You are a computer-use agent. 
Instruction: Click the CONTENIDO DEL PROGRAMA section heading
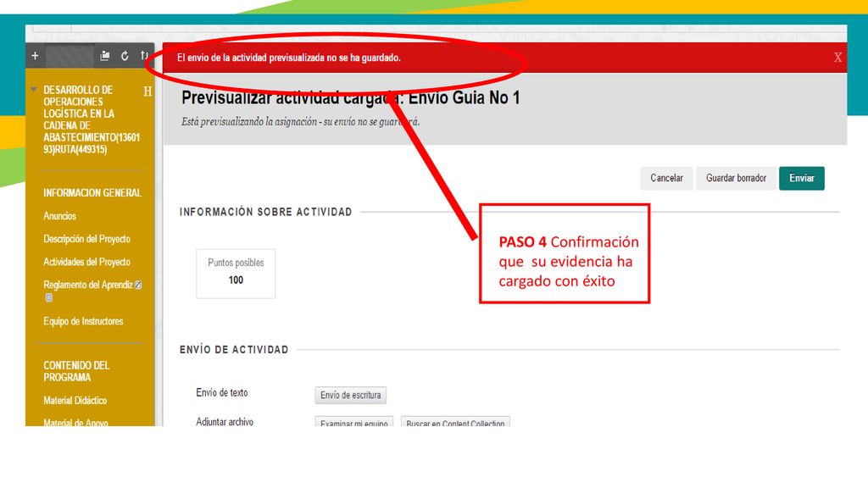(76, 371)
